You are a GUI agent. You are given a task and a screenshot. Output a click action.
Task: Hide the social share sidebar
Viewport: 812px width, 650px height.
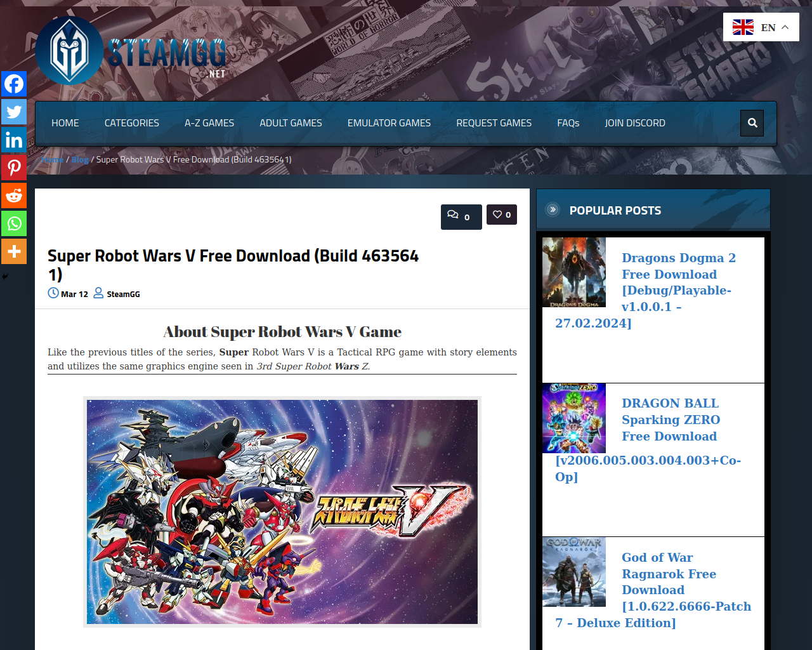click(5, 277)
